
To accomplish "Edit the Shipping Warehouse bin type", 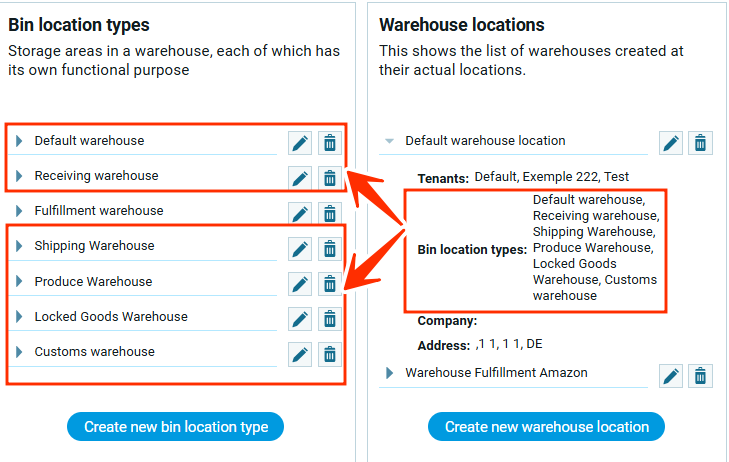I will click(x=299, y=248).
